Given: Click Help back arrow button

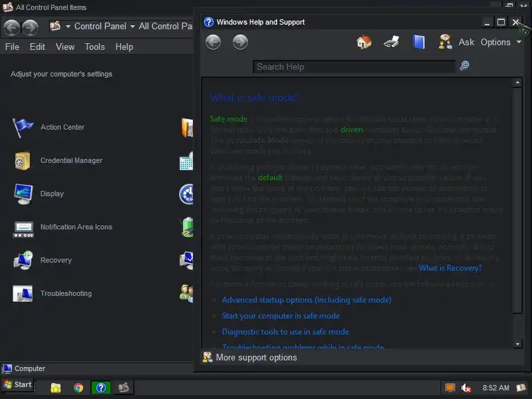Looking at the screenshot, I should coord(213,43).
